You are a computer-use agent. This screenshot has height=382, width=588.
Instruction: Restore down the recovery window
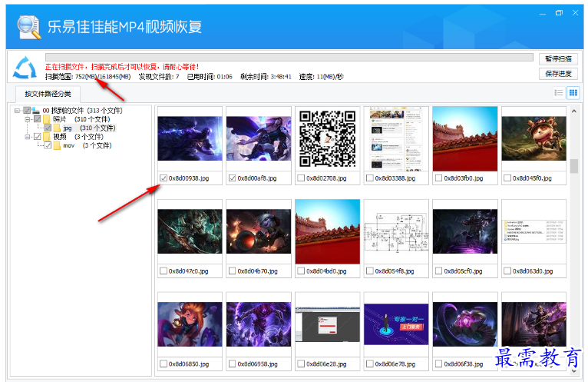pos(559,13)
